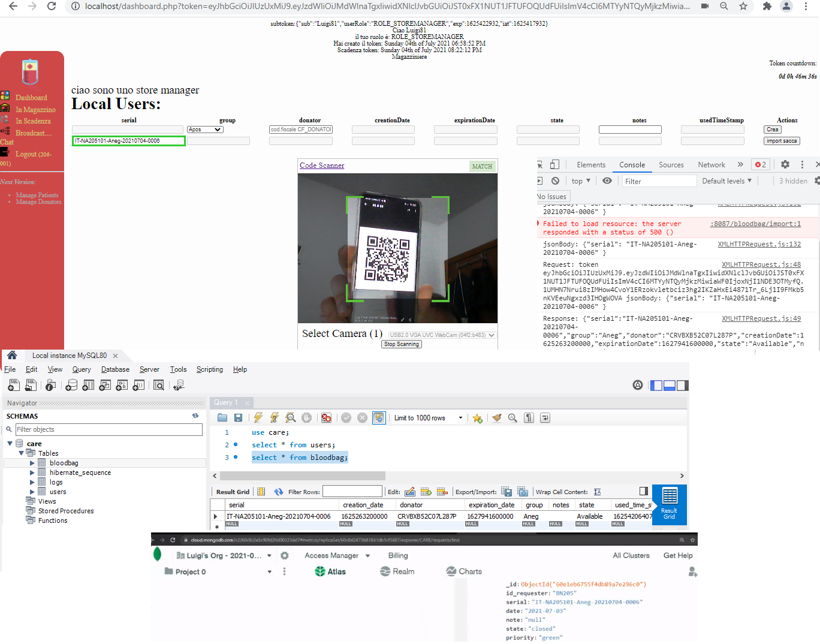This screenshot has width=820, height=644.
Task: Refresh schemas with the SCHEMAS refresh icon
Action: coord(195,416)
